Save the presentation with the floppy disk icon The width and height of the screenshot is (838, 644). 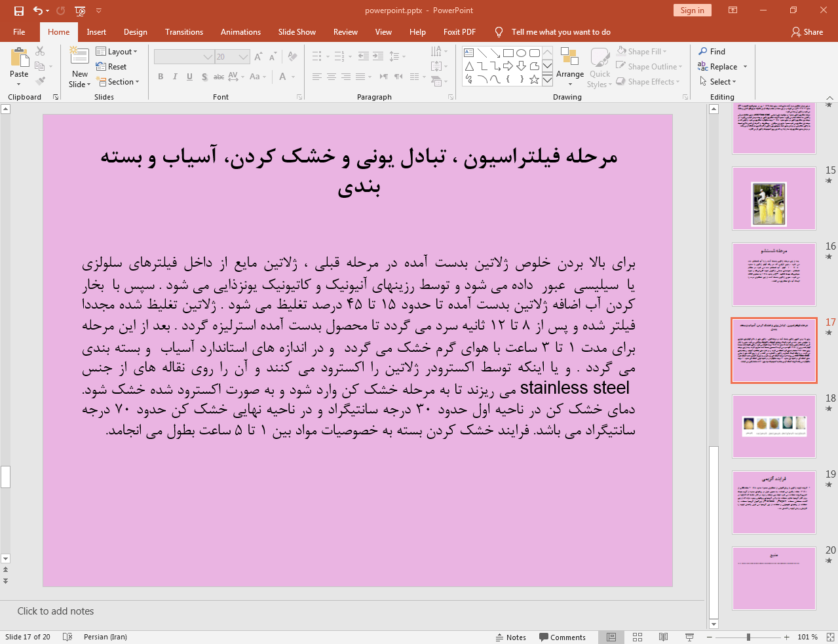point(19,10)
